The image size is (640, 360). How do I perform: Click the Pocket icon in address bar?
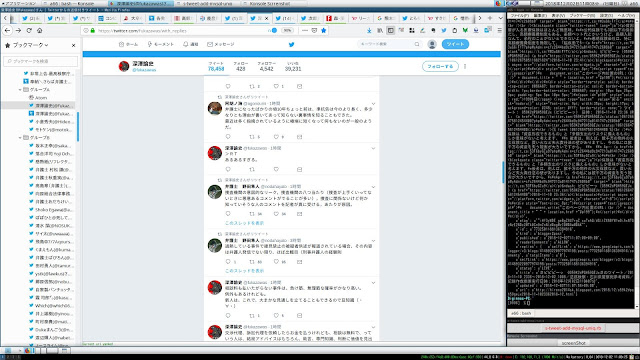[x=314, y=30]
